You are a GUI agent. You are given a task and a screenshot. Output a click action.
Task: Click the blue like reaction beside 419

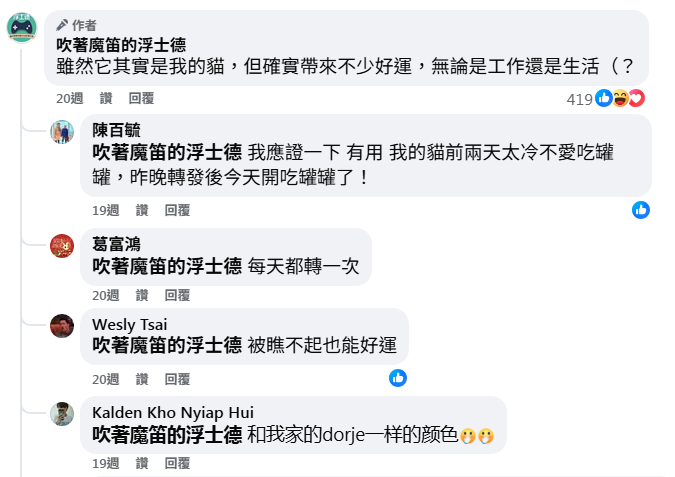coord(604,98)
